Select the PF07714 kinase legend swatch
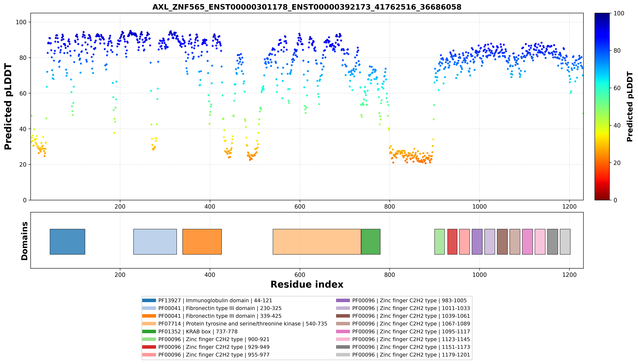 coord(149,324)
